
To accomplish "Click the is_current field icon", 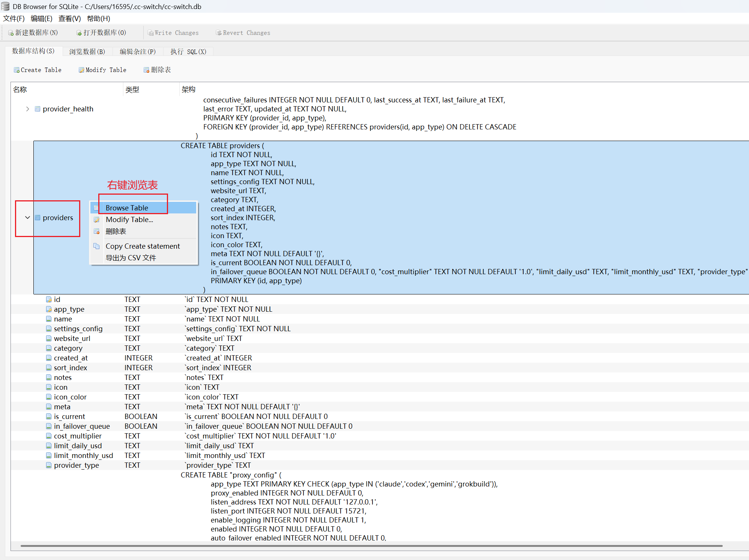I will point(49,416).
